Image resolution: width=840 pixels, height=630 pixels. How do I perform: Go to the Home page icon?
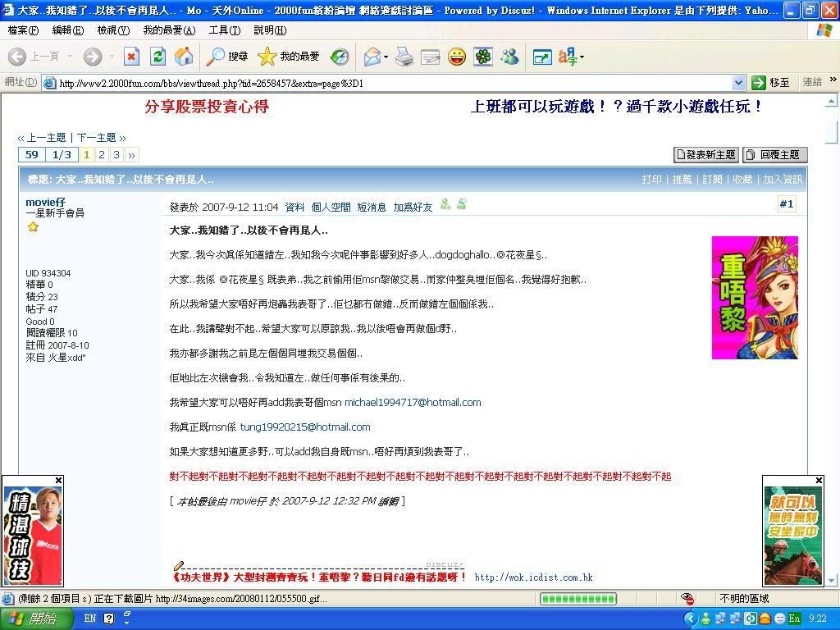[184, 57]
